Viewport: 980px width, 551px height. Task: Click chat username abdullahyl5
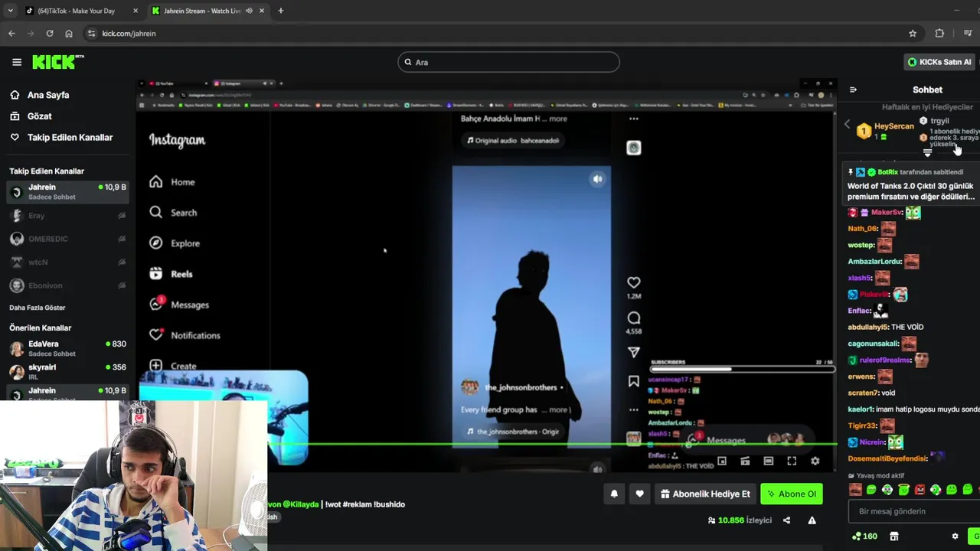click(x=867, y=328)
